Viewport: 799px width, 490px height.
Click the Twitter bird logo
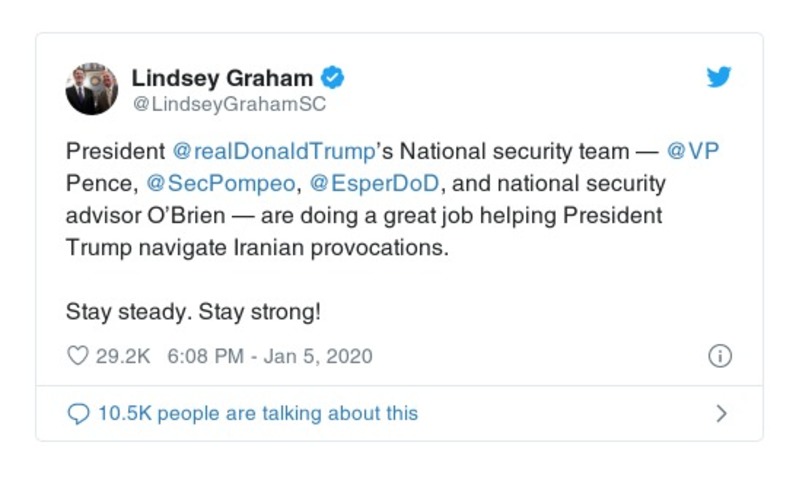(x=719, y=79)
